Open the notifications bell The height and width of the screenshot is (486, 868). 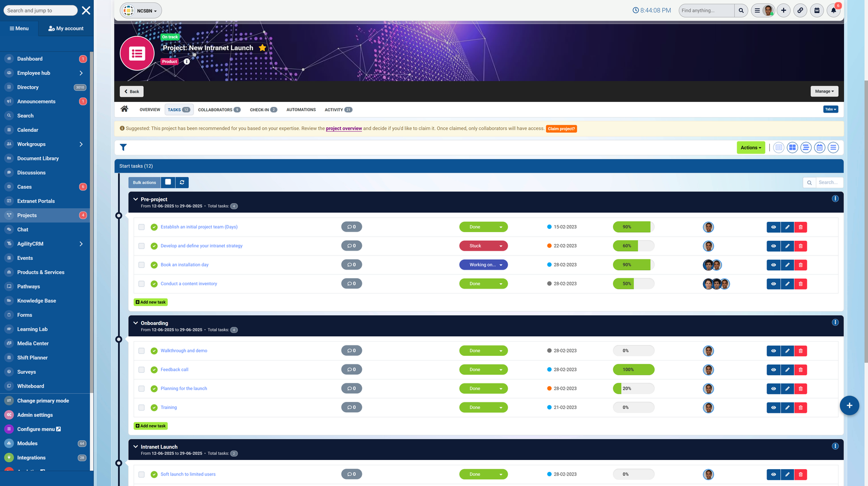tap(833, 10)
